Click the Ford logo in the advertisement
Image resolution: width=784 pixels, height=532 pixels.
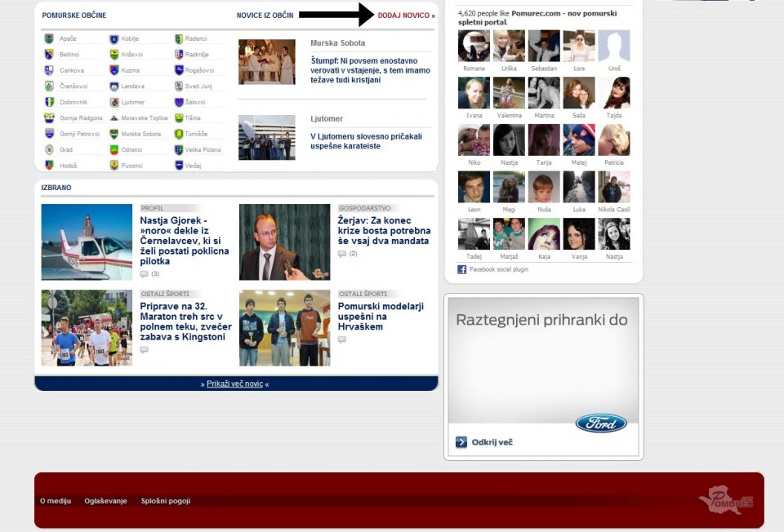pyautogui.click(x=600, y=423)
